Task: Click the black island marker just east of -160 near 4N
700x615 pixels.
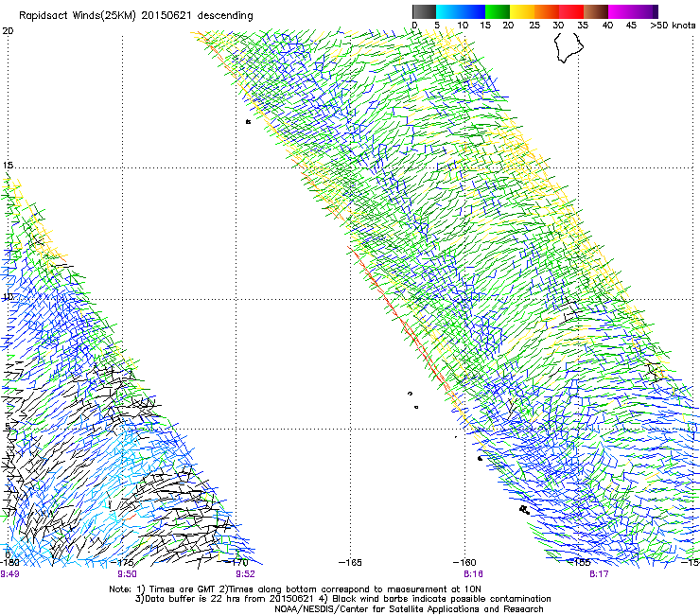Action: click(x=480, y=458)
